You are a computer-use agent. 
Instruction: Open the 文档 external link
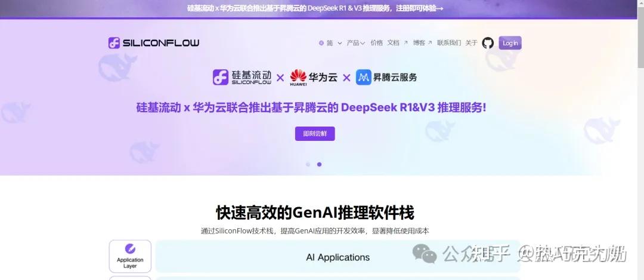click(x=397, y=43)
